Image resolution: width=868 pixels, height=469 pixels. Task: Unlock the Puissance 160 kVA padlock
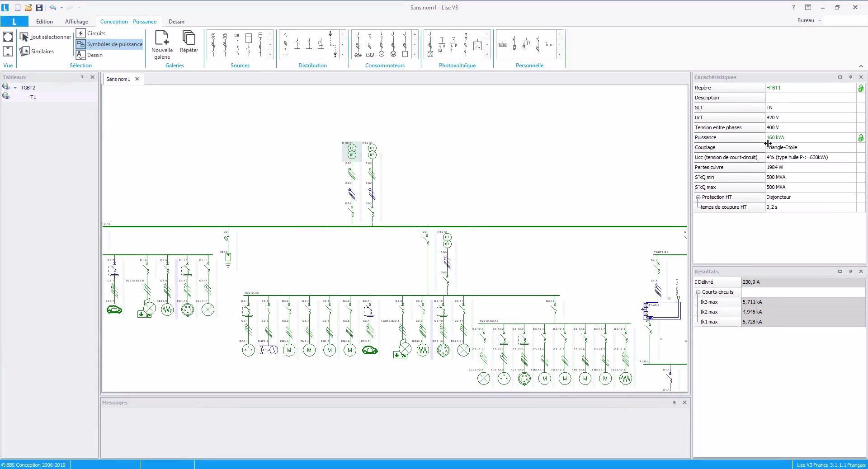pyautogui.click(x=861, y=138)
